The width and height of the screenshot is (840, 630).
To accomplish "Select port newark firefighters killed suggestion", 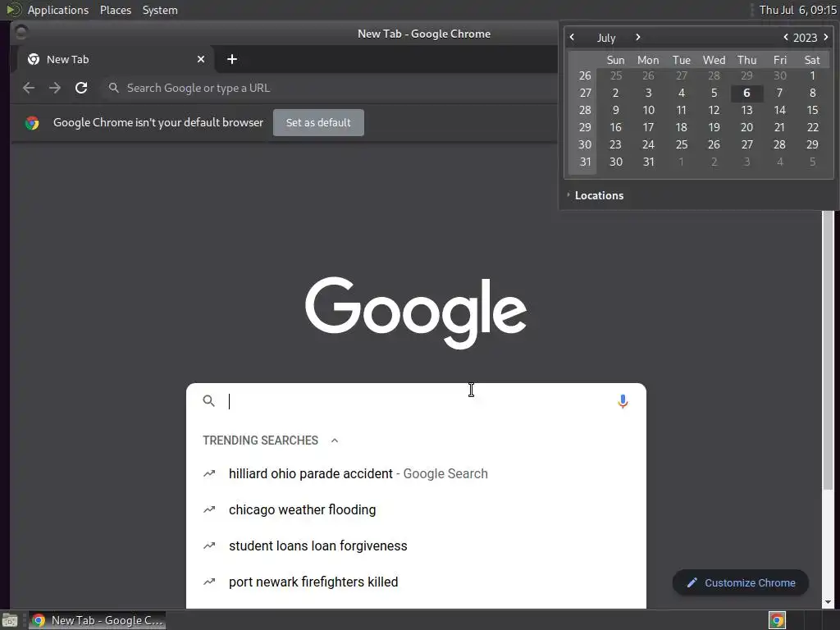I will click(416, 582).
